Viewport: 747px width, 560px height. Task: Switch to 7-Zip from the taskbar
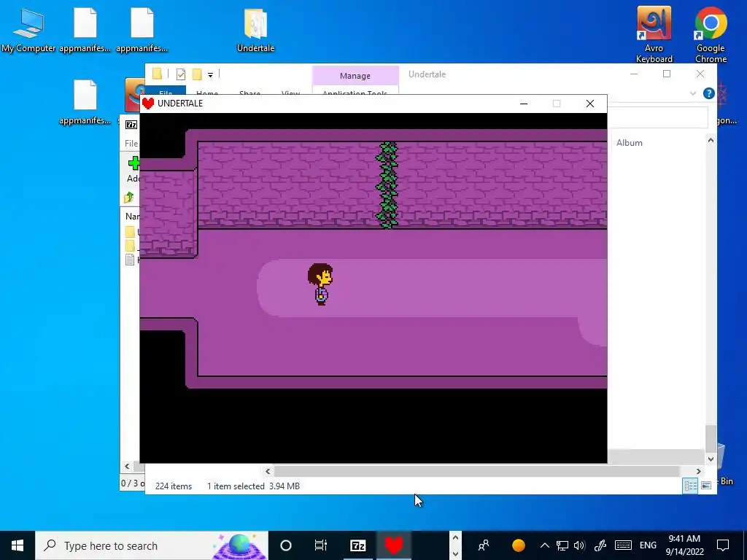(357, 545)
